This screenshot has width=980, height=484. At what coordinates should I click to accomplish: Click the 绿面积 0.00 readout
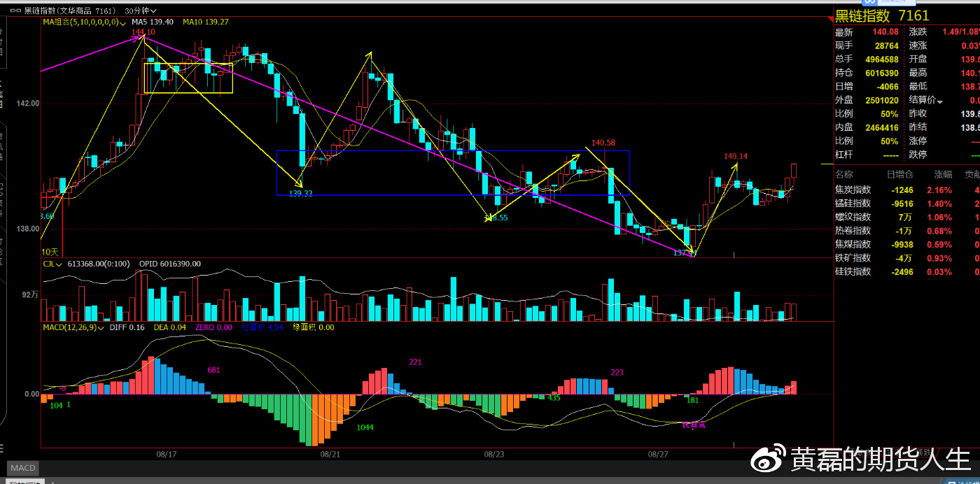(x=313, y=327)
